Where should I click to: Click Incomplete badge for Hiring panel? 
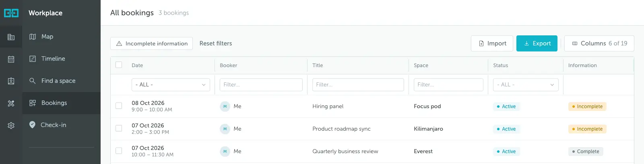[587, 107]
